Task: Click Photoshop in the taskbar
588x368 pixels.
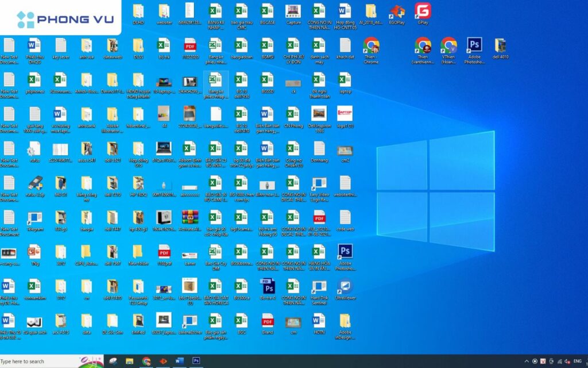Action: coord(196,361)
